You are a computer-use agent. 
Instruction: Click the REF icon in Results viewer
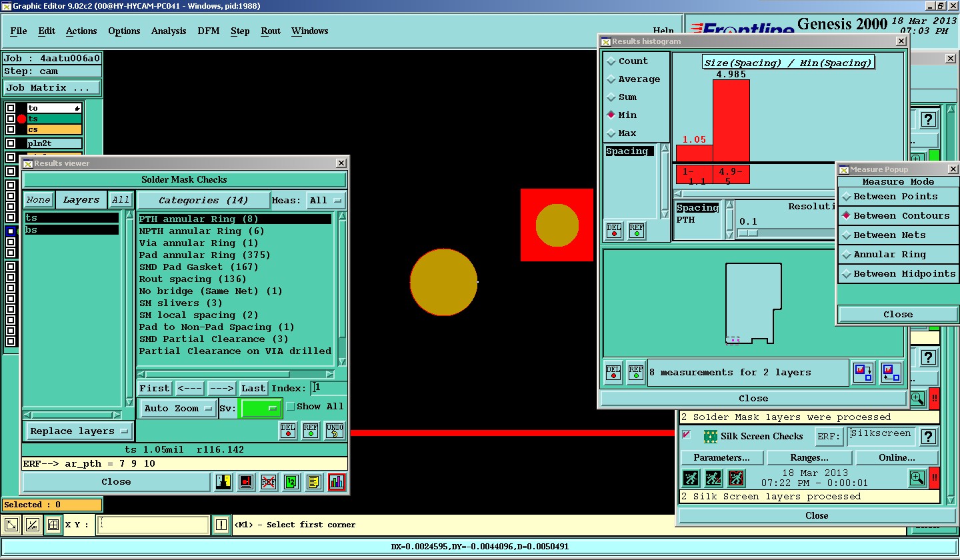311,431
